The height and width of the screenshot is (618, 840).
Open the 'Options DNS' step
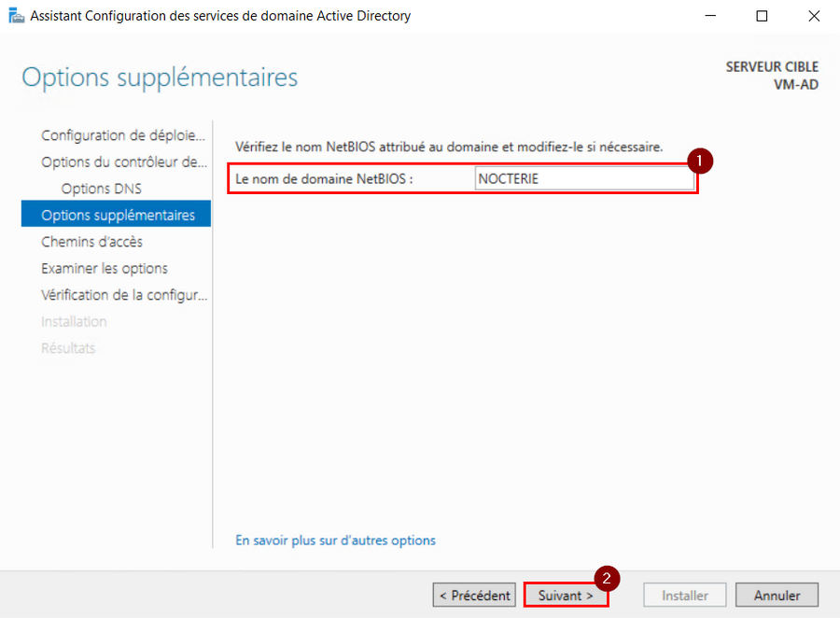click(101, 189)
